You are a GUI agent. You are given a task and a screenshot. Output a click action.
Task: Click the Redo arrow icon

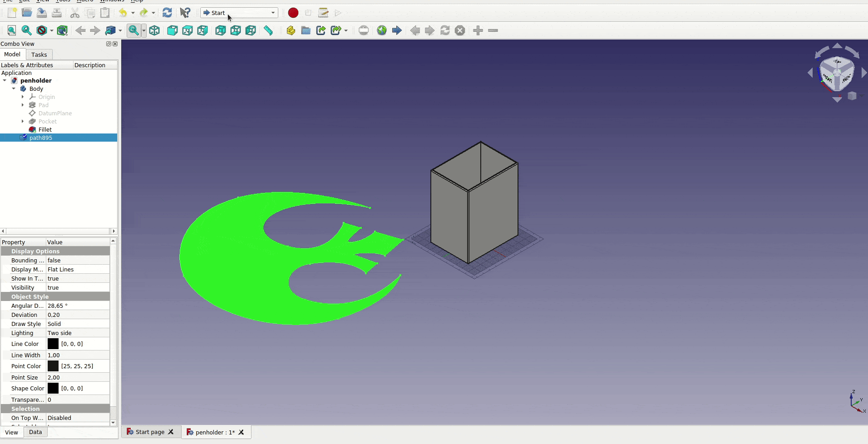pyautogui.click(x=144, y=13)
